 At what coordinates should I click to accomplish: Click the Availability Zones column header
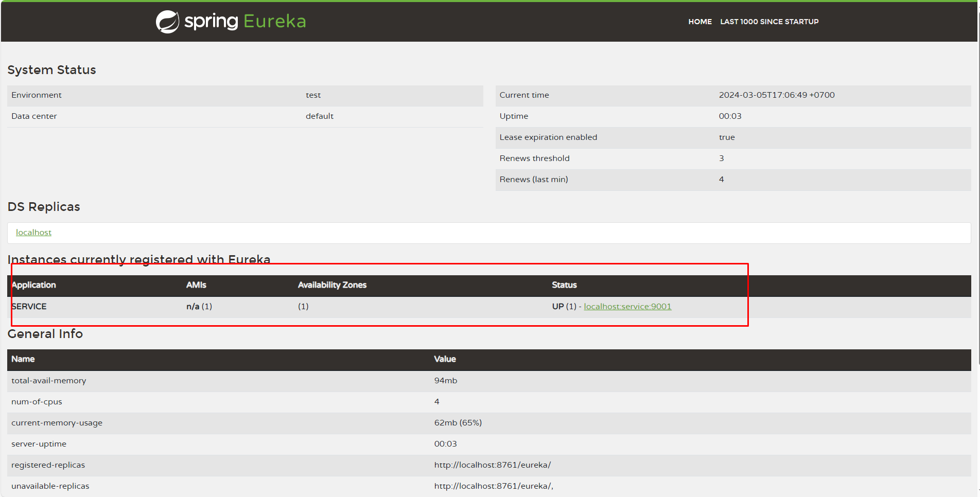coord(332,285)
